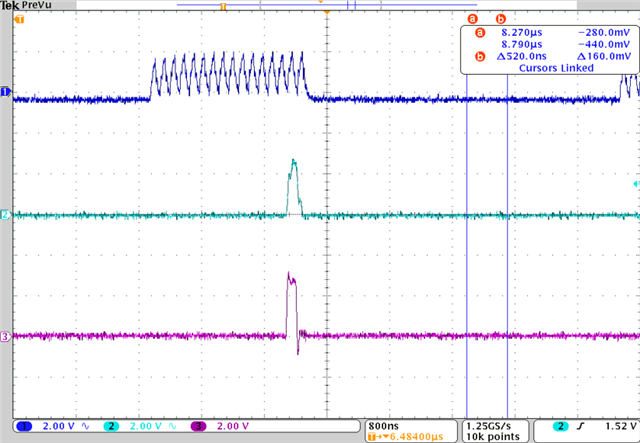Viewport: 640px width, 443px height.
Task: Click the blue channel 1 burst waveform
Action: [x=229, y=74]
